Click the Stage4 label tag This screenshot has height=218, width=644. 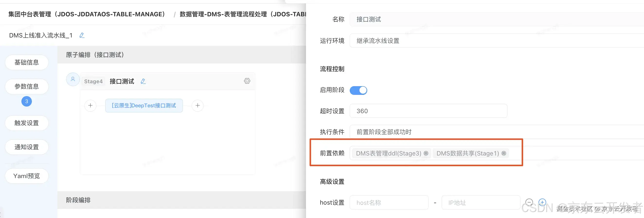(93, 81)
